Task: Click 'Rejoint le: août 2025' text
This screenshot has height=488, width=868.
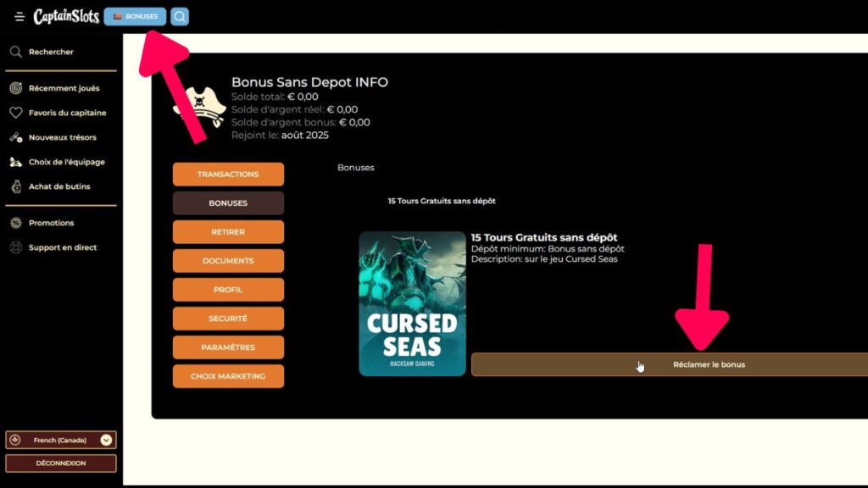Action: coord(280,136)
